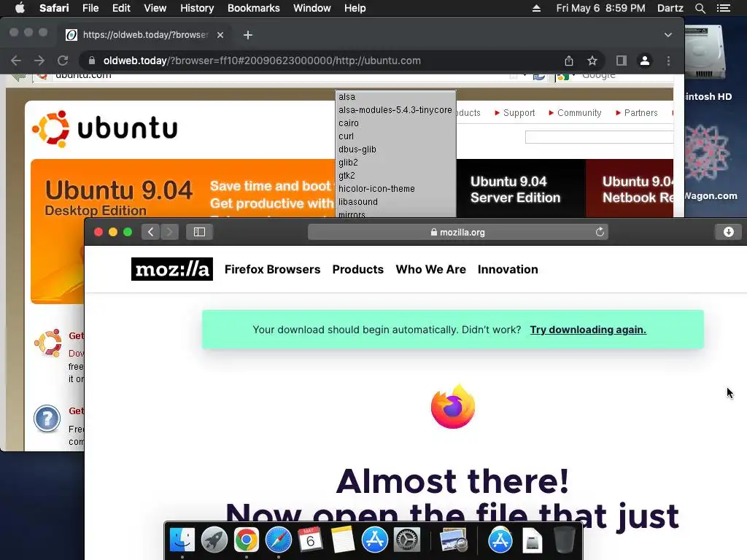747x560 pixels.
Task: Reload the oldweb.today page
Action: (63, 61)
